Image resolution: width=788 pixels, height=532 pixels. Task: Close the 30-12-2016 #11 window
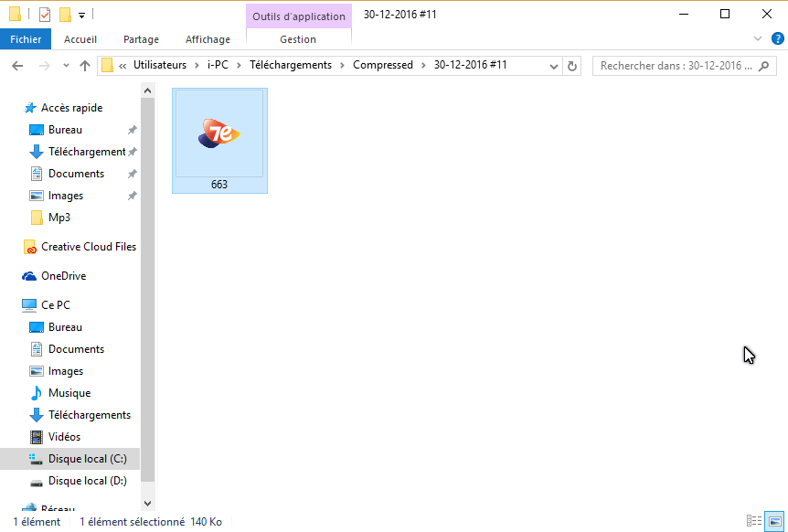pyautogui.click(x=766, y=14)
